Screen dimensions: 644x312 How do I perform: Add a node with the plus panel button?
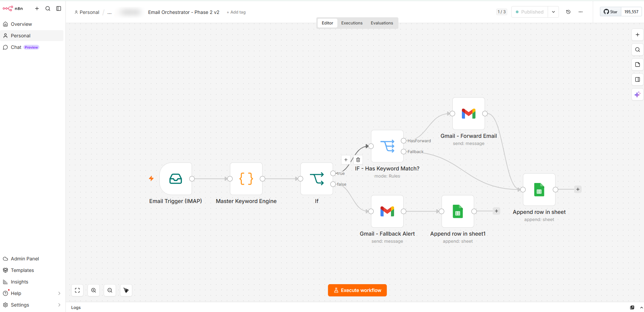coord(638,35)
